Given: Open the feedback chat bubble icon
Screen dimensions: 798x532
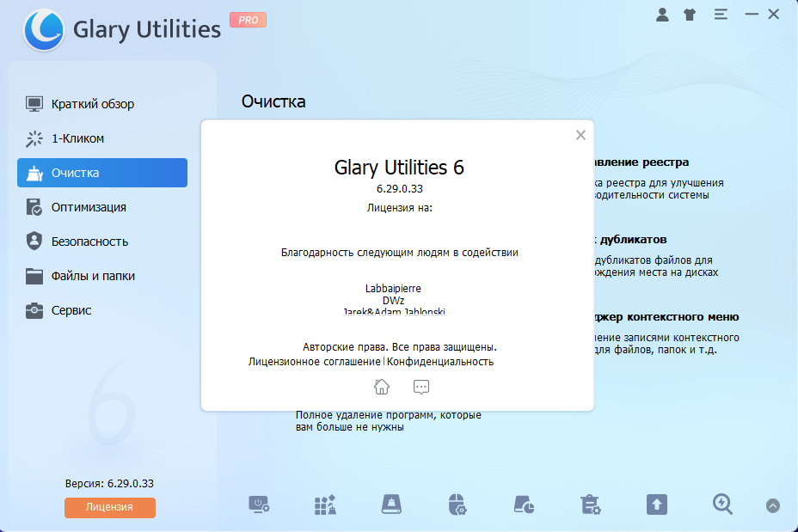Looking at the screenshot, I should click(420, 387).
